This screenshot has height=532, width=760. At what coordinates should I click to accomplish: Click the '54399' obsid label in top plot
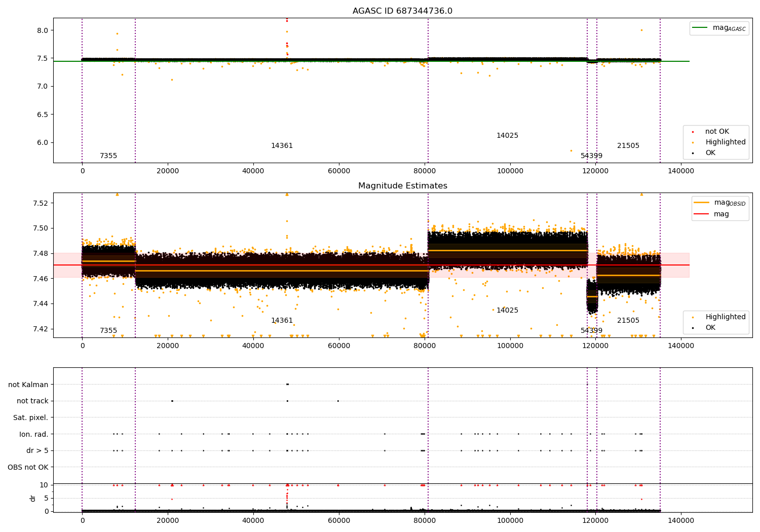pos(591,156)
